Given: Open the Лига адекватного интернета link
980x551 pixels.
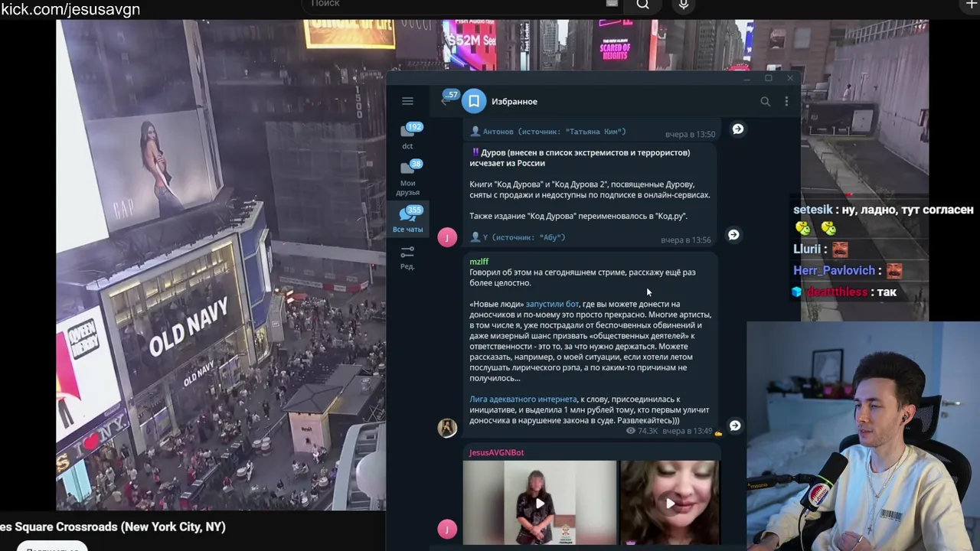Looking at the screenshot, I should pyautogui.click(x=523, y=399).
